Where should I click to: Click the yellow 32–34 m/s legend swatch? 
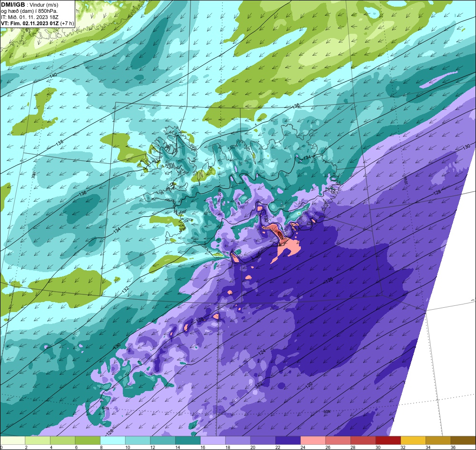(x=413, y=440)
